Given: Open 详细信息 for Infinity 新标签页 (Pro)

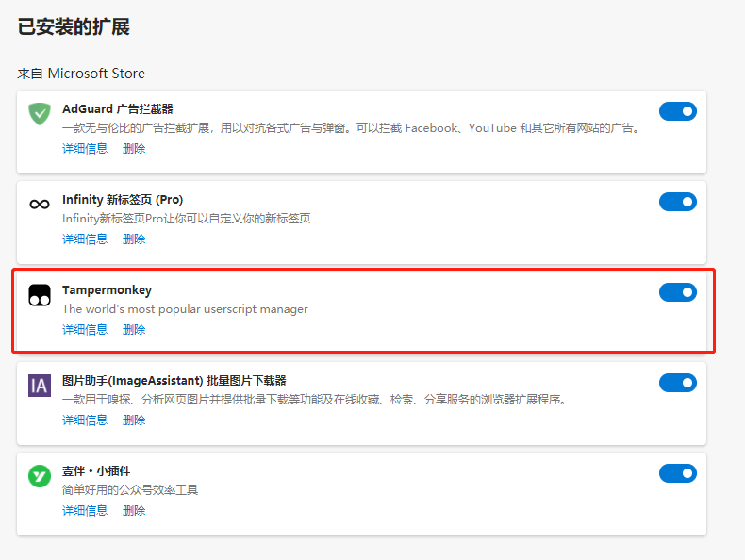Looking at the screenshot, I should pos(85,239).
